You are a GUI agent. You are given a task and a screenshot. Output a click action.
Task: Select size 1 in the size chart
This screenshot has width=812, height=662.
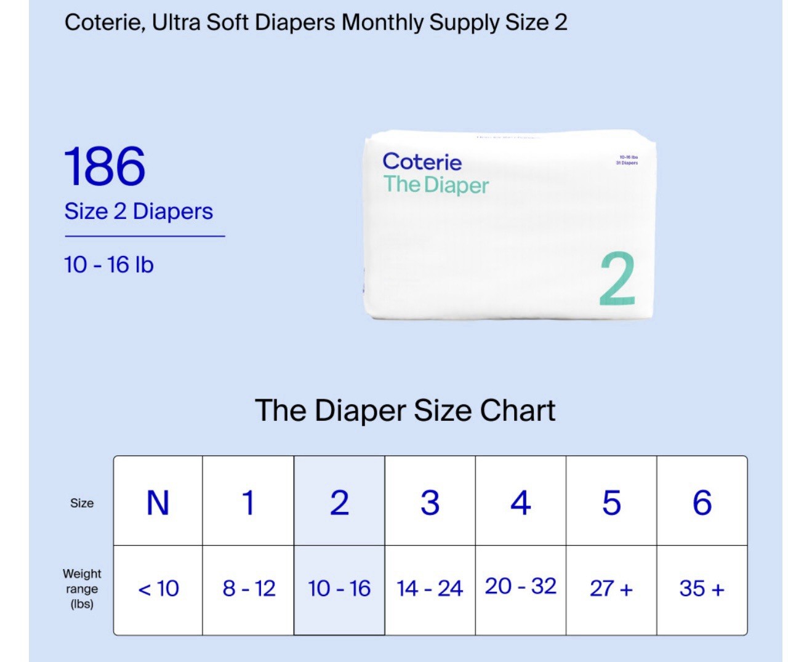point(248,502)
